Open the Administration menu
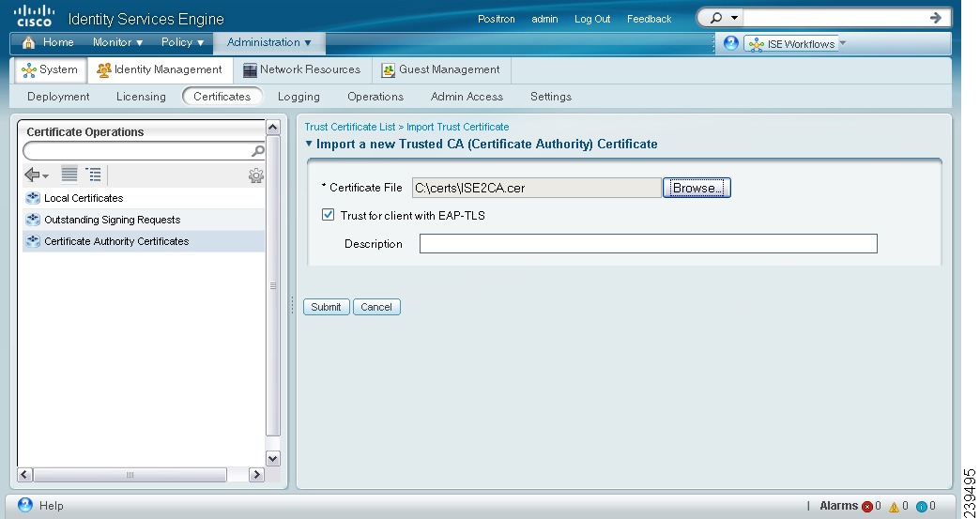This screenshot has height=519, width=980. 268,42
